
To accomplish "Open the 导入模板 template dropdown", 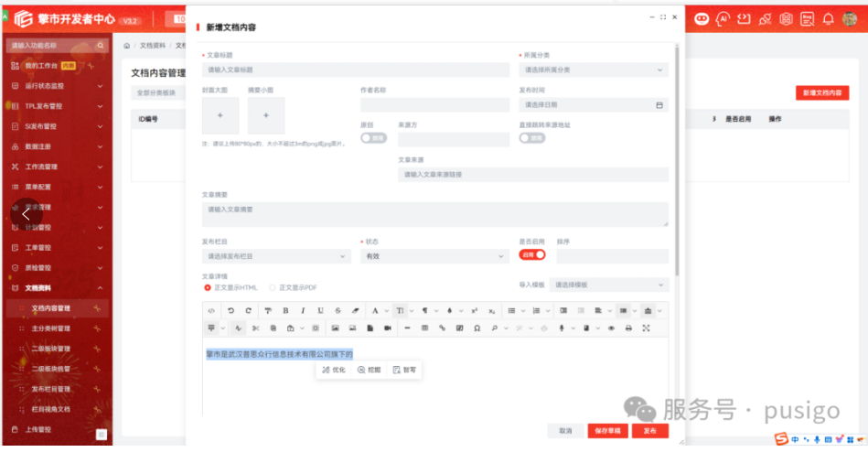I will pos(609,285).
